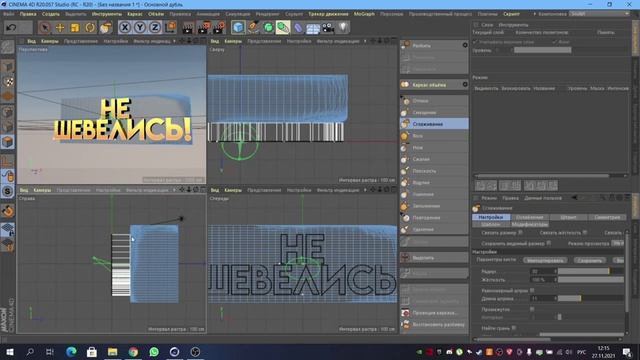Switch to the Модификаторы tab

click(x=529, y=224)
